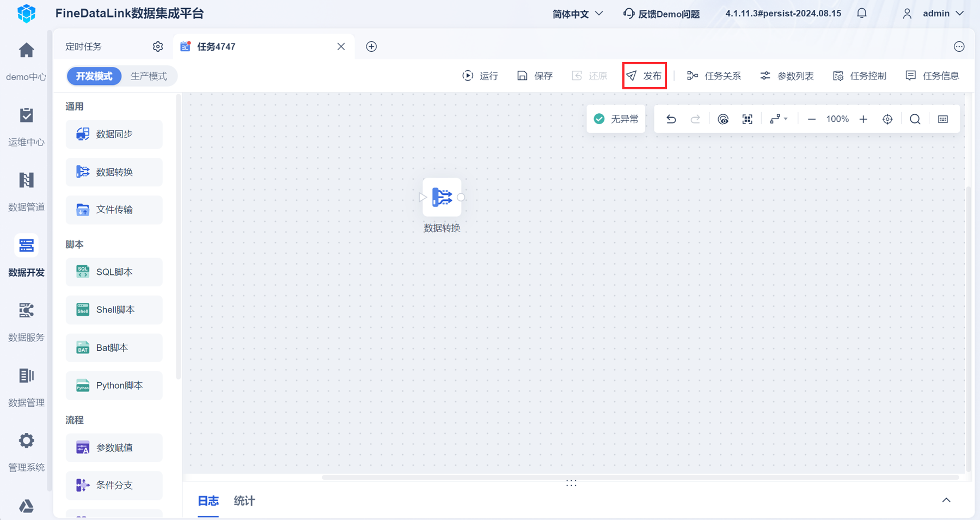Click 反馈Demo问题 feedback link
Screen dimensions: 980x520
pyautogui.click(x=661, y=14)
